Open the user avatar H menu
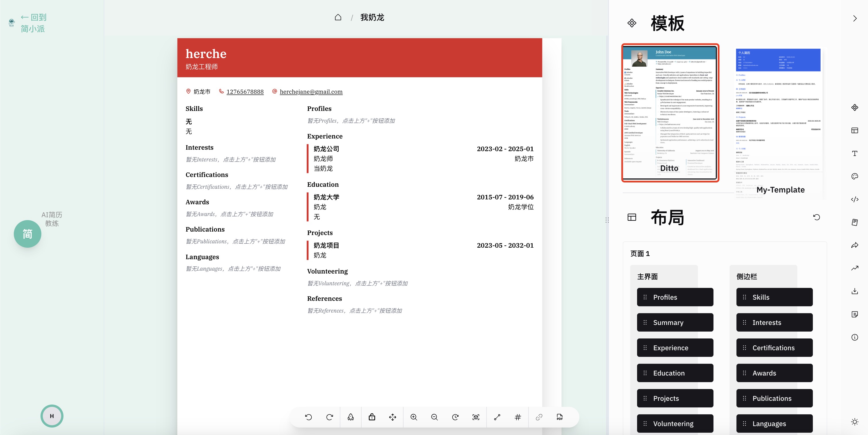868x435 pixels. (52, 416)
